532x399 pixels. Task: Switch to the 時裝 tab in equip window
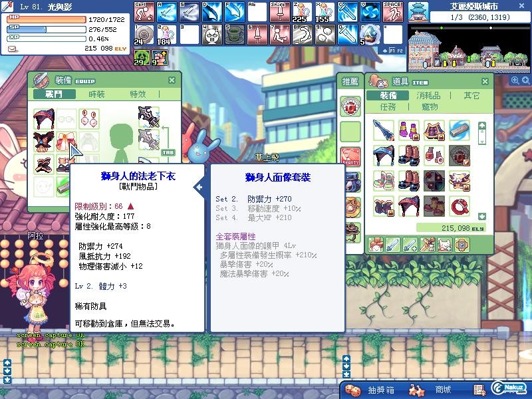click(x=96, y=94)
